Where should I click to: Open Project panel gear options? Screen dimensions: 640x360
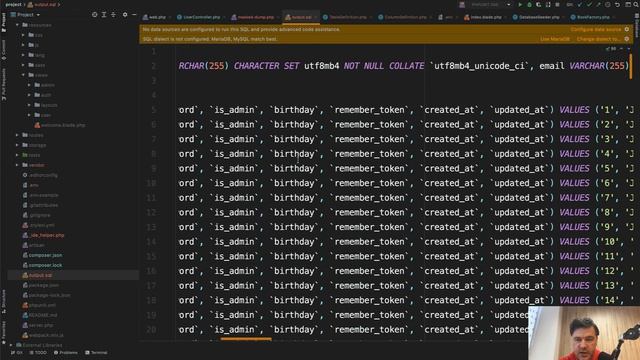[x=125, y=15]
